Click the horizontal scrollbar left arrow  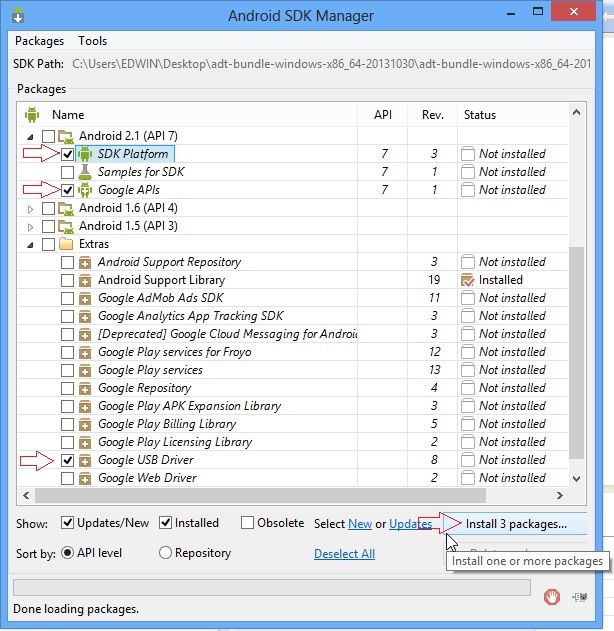pos(26,496)
